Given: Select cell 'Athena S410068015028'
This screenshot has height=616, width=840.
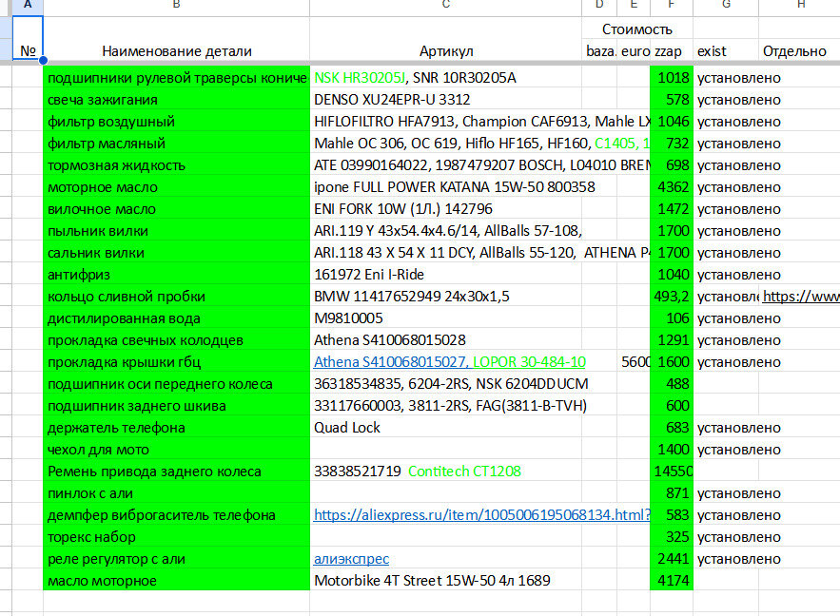Looking at the screenshot, I should click(x=446, y=340).
